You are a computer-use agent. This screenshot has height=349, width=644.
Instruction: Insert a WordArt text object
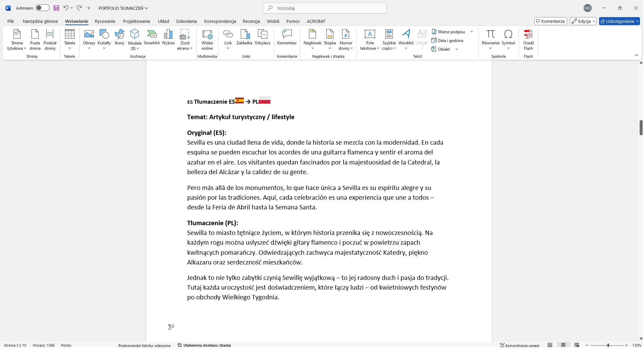click(x=406, y=40)
